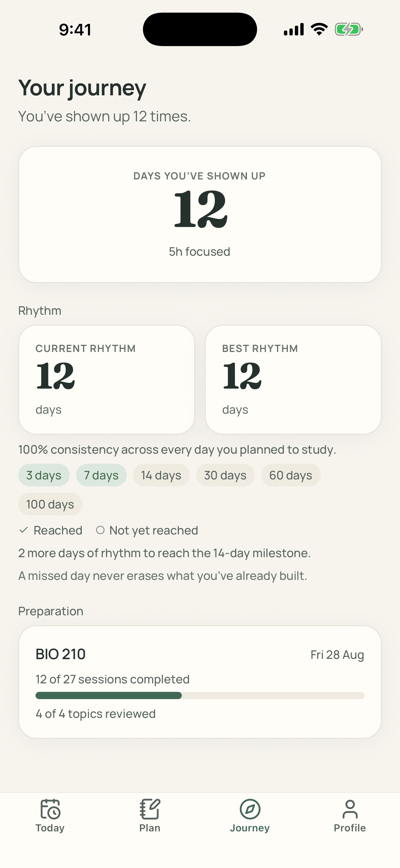Screen dimensions: 400x868
Task: Tap the cellular signal bars icon
Action: (294, 29)
